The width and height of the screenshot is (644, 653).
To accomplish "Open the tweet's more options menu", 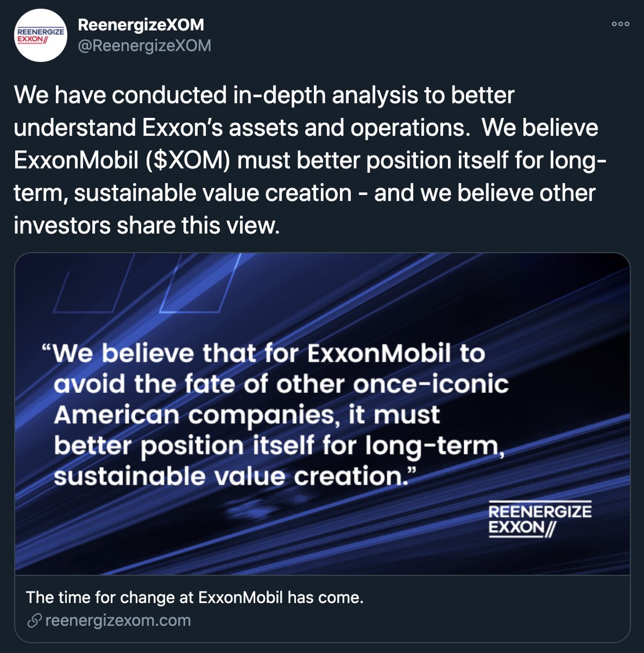I will (x=620, y=24).
